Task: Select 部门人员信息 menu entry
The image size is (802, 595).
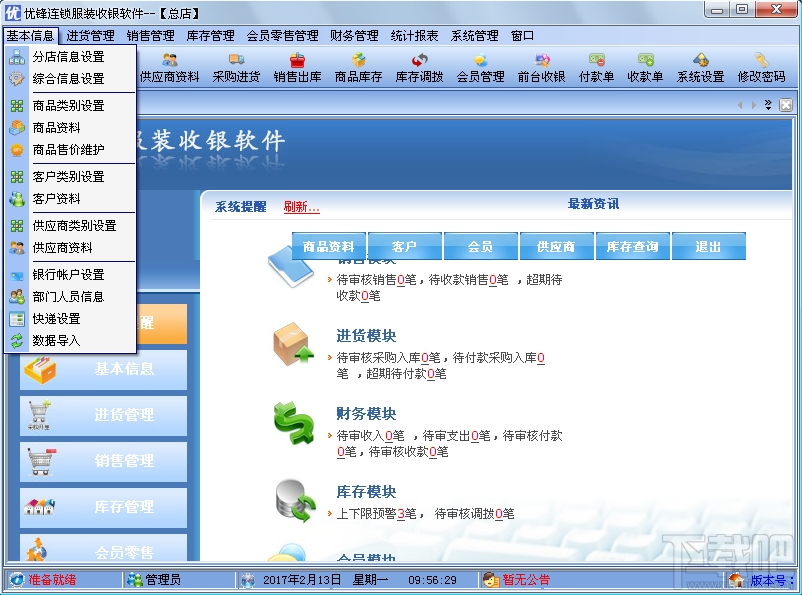Action: click(70, 297)
